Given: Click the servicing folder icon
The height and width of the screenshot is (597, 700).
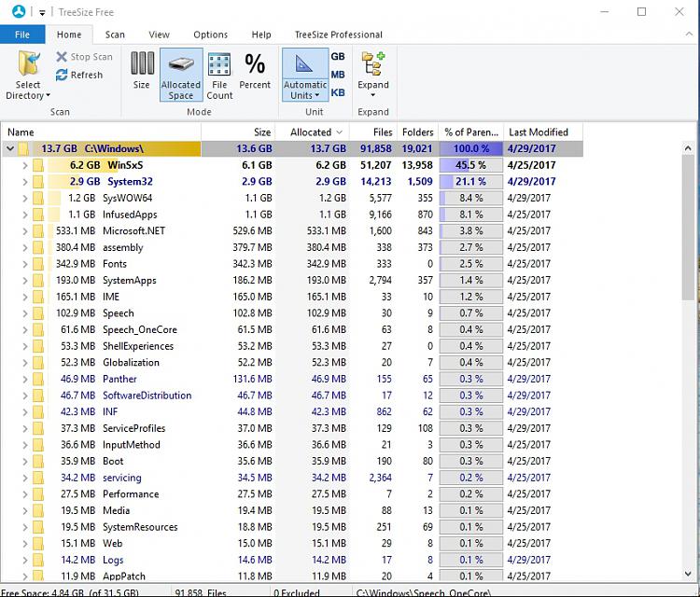Looking at the screenshot, I should coord(38,479).
